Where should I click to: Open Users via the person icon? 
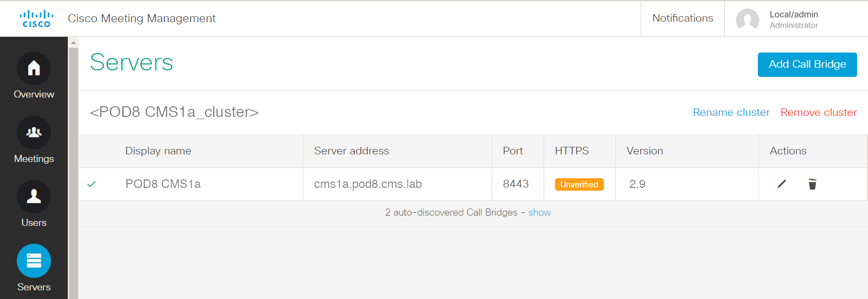pyautogui.click(x=34, y=197)
